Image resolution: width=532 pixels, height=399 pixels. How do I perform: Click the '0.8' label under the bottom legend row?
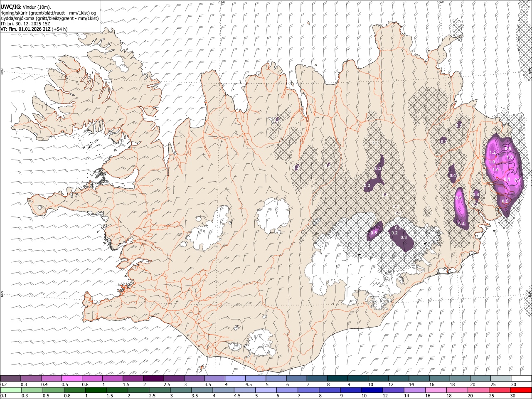(x=67, y=396)
